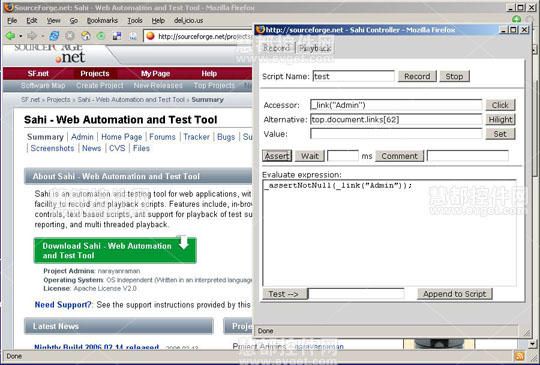Switch to the Record tab in Sahi Controller
Viewport: 540px width, 365px height.
tap(276, 48)
